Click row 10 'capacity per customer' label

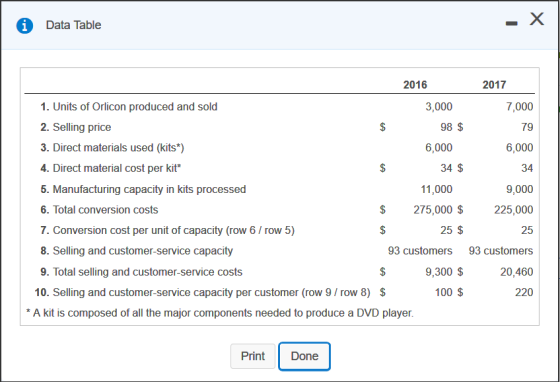(211, 292)
